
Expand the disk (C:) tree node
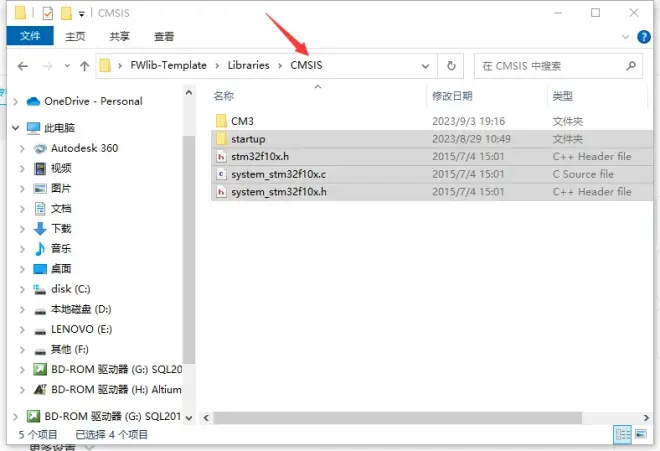tap(22, 289)
